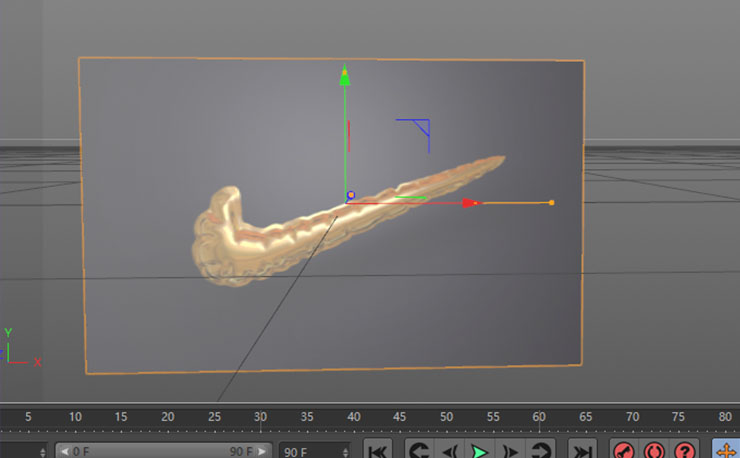The width and height of the screenshot is (740, 458).
Task: Click frame 45 on the timeline ruler
Action: tap(399, 416)
